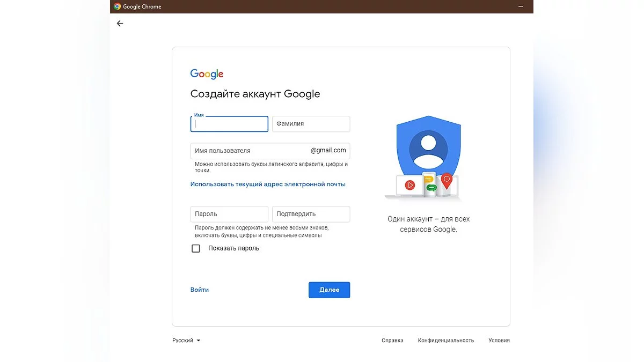The width and height of the screenshot is (644, 362).
Task: Focus the Имя пользователя username field
Action: 270,151
